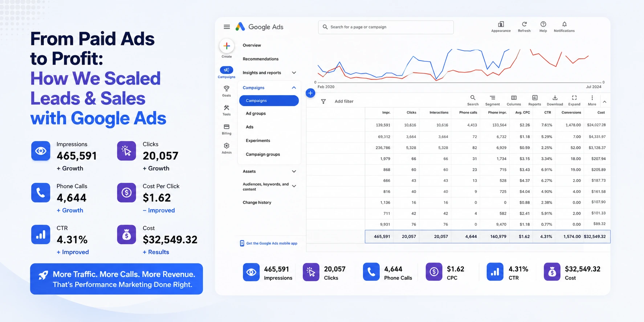
Task: Open the Notifications bell
Action: point(564,24)
